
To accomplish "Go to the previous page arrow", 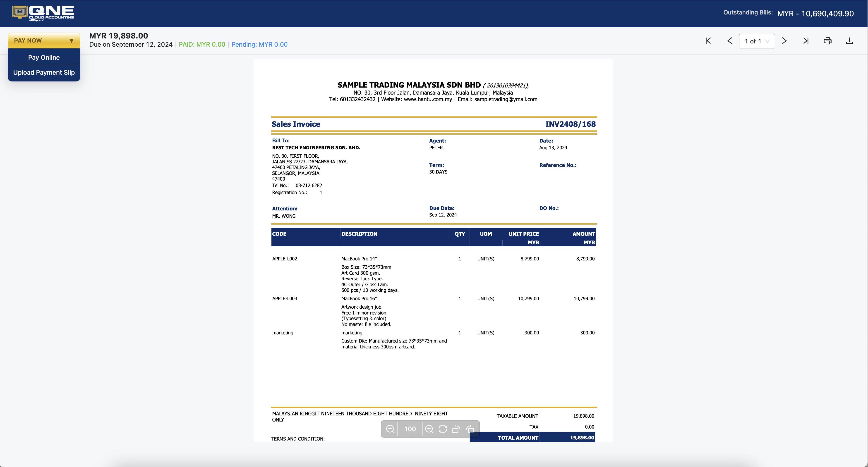I will point(729,41).
